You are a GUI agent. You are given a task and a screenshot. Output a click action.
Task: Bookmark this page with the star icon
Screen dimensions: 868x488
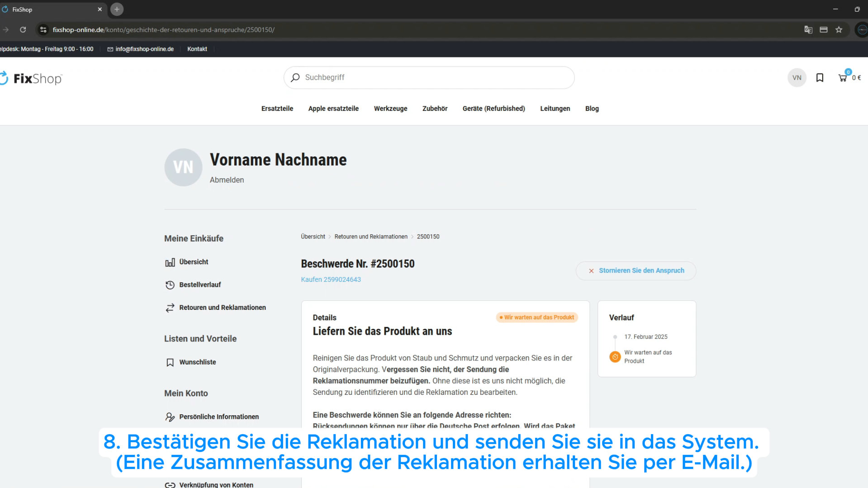click(x=839, y=30)
